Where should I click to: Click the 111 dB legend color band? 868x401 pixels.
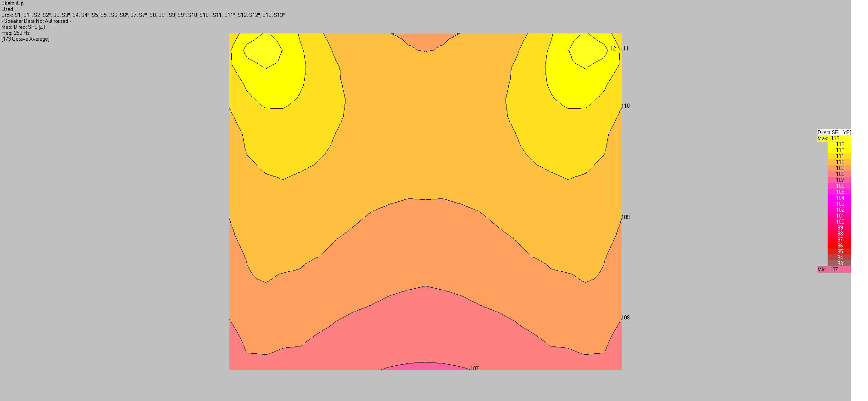(839, 156)
